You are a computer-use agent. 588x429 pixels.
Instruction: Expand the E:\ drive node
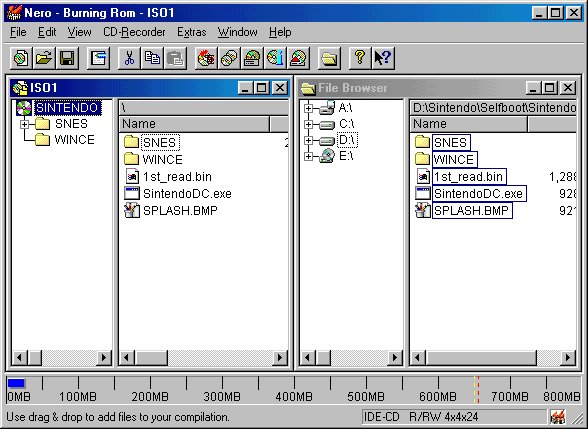[x=308, y=156]
